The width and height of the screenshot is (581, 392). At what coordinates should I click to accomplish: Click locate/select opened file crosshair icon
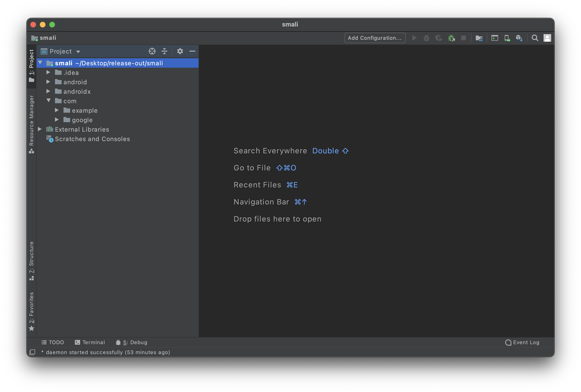pos(152,51)
